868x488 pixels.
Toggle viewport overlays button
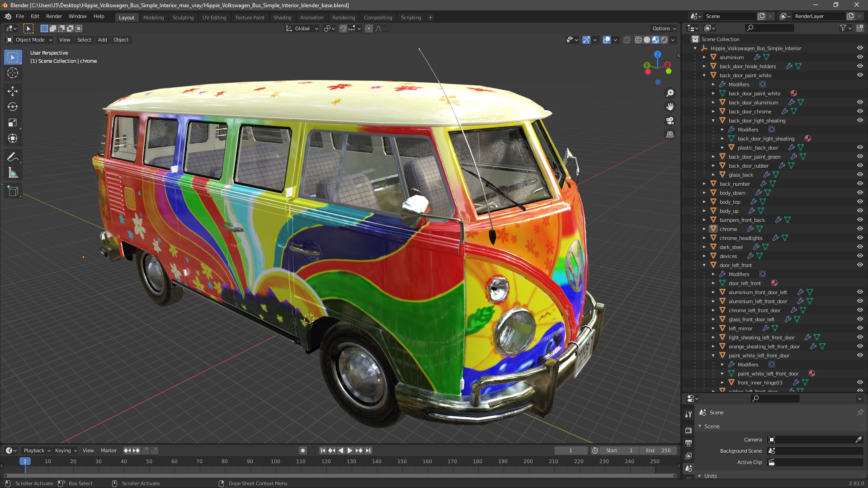(607, 40)
